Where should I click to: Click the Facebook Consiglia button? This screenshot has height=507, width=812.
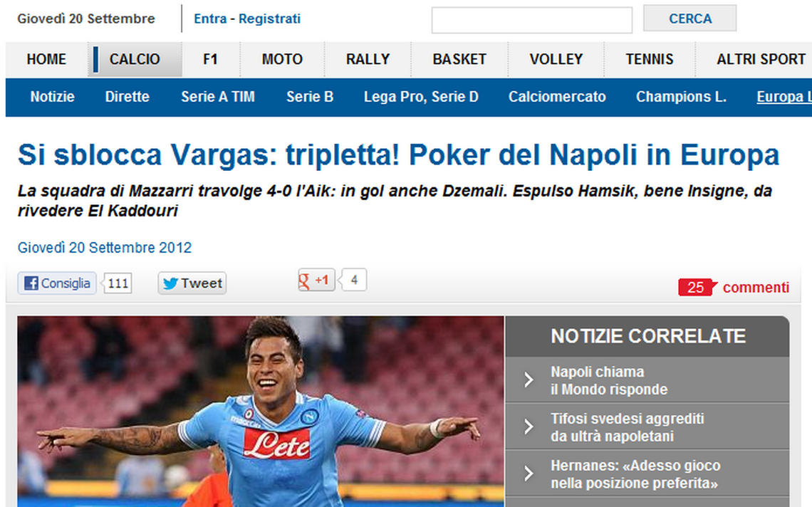click(57, 283)
